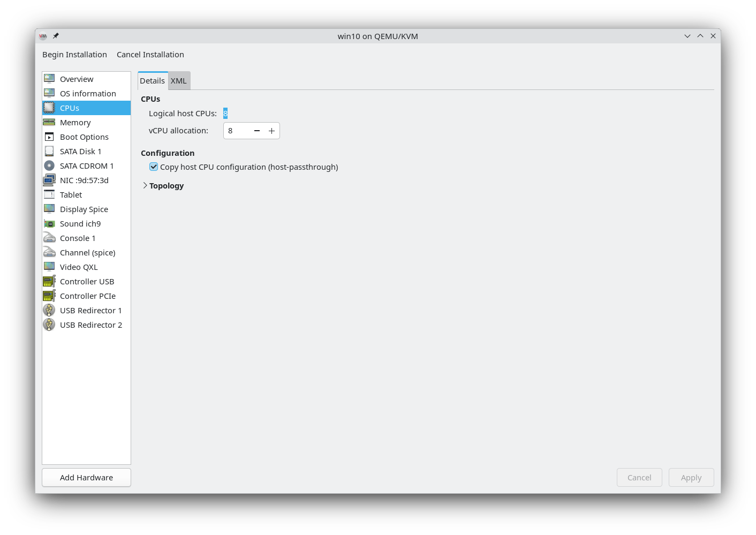Switch to the XML tab
Image resolution: width=756 pixels, height=535 pixels.
(179, 81)
